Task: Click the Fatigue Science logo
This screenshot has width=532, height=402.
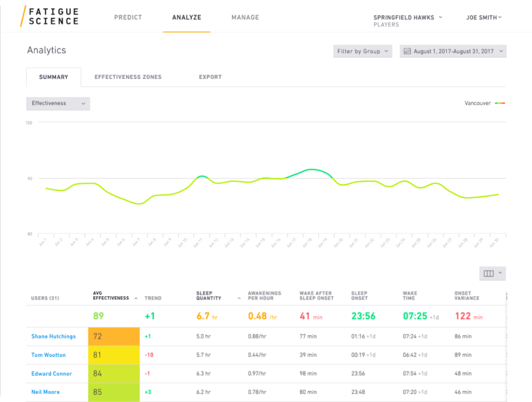Action: click(50, 16)
